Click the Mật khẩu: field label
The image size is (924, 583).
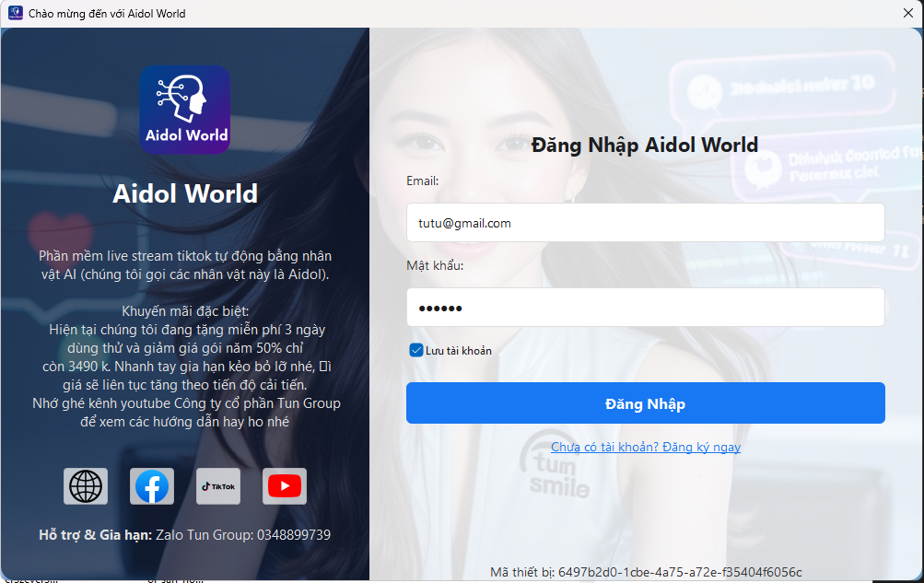pyautogui.click(x=435, y=265)
